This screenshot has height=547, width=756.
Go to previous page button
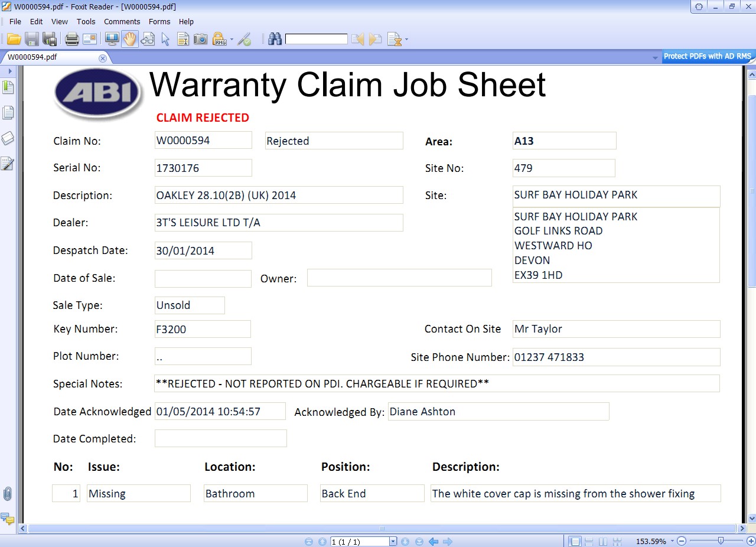coord(322,542)
